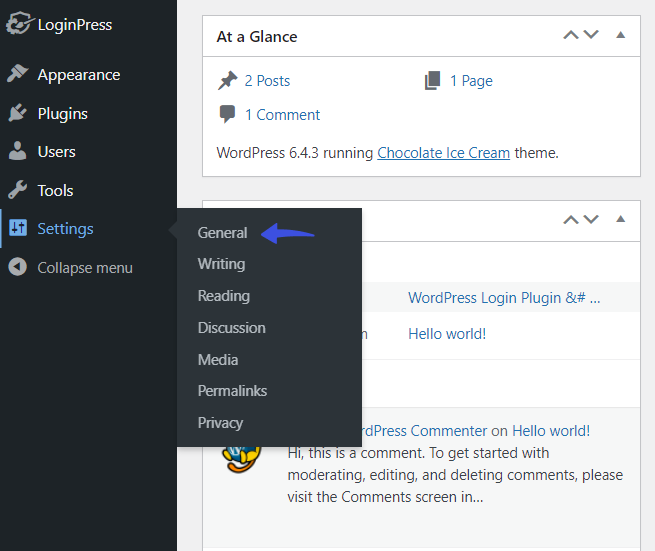Move the second dashboard widget up
Viewport: 655px width, 551px height.
click(x=571, y=219)
